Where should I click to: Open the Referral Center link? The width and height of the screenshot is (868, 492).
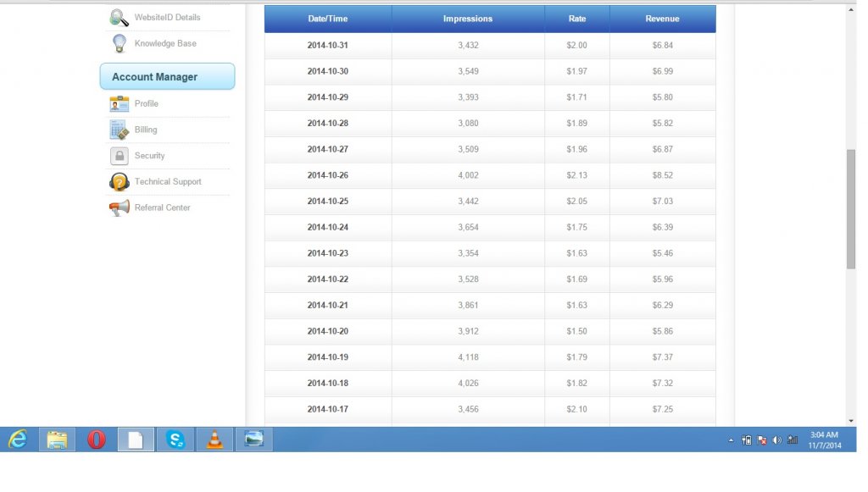click(x=162, y=207)
